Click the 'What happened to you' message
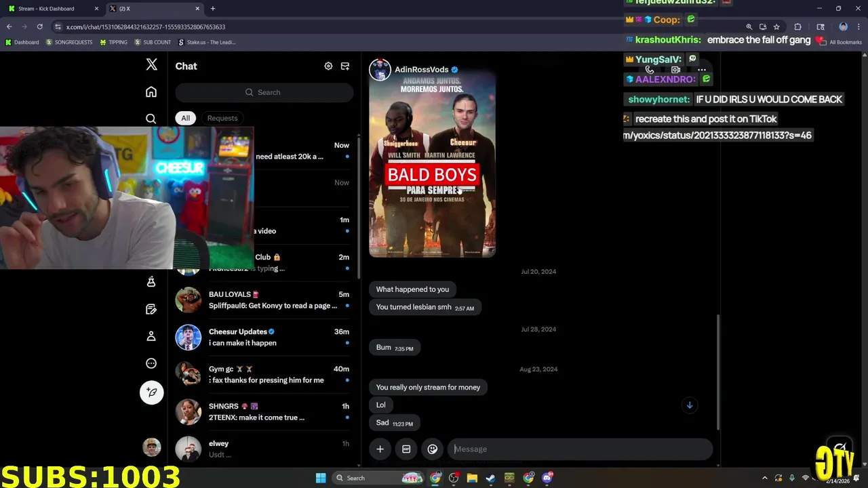 click(x=412, y=289)
